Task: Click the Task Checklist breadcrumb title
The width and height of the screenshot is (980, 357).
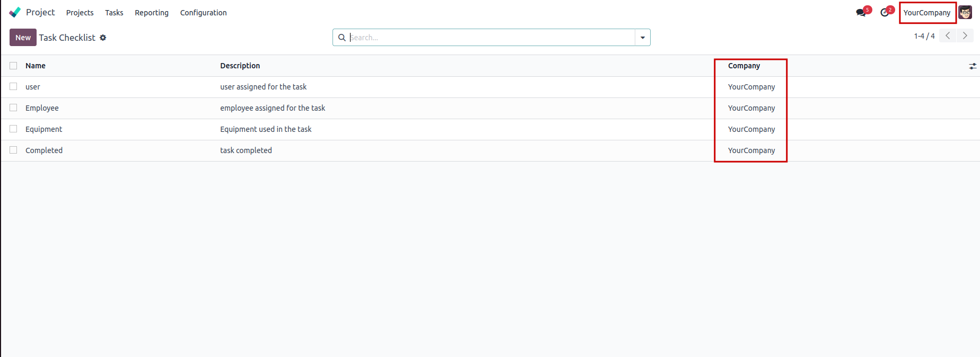Action: (67, 38)
